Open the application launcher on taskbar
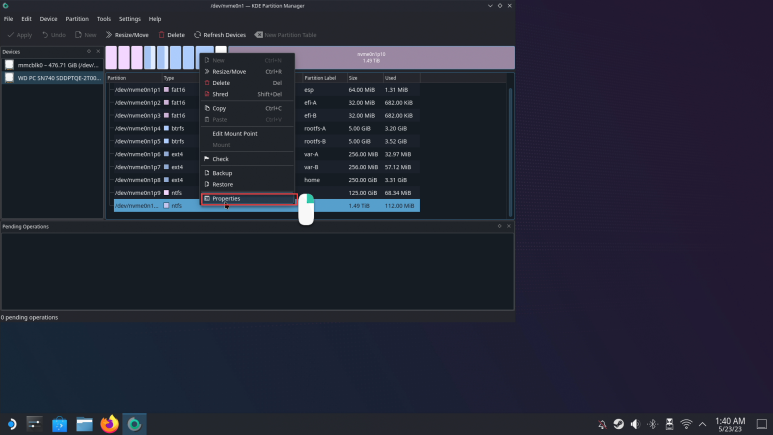773x435 pixels. click(11, 424)
